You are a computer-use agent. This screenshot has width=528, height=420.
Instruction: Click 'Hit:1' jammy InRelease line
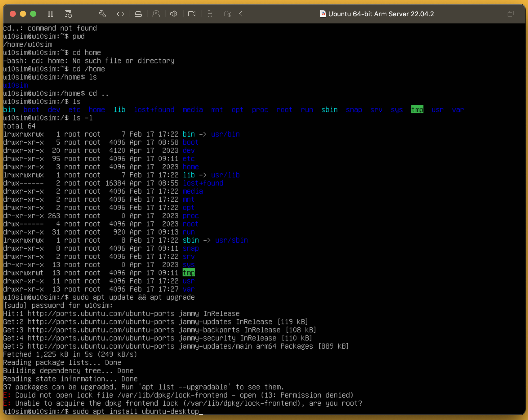click(x=121, y=313)
